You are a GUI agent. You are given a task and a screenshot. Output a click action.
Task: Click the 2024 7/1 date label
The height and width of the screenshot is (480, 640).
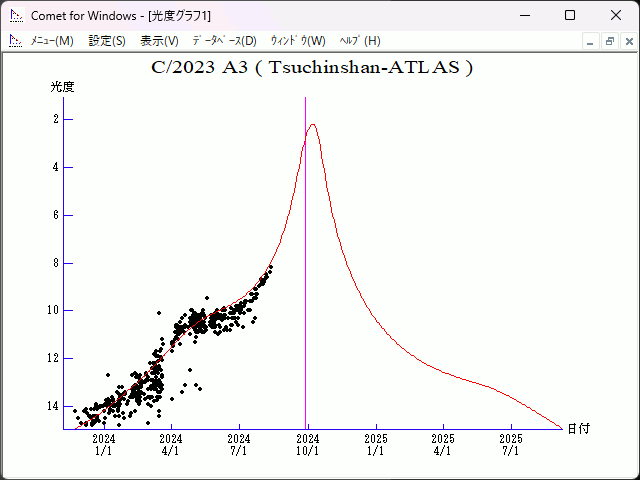(239, 445)
